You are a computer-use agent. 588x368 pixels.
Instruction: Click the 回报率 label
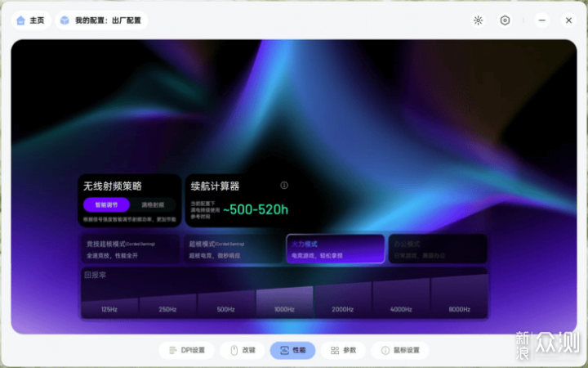point(96,275)
